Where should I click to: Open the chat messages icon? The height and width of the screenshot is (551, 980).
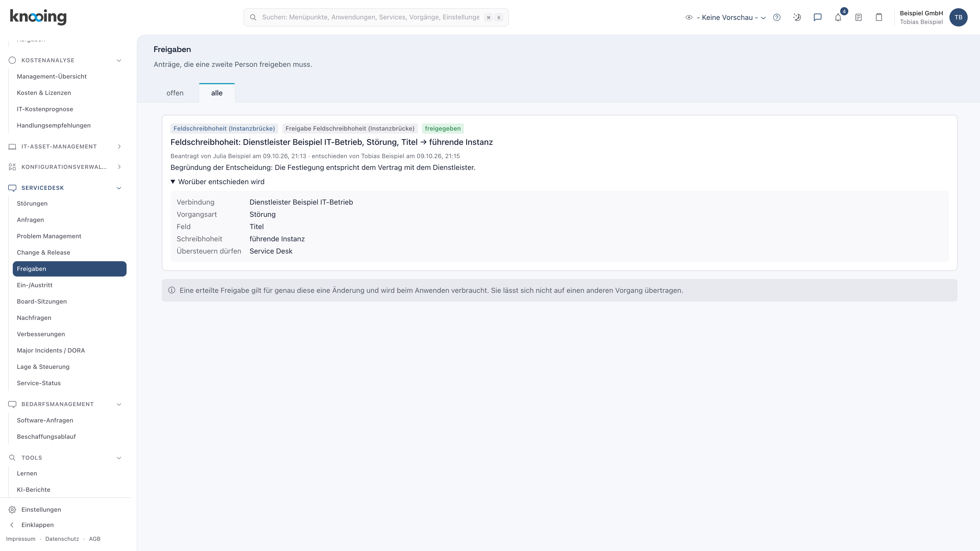pos(817,18)
